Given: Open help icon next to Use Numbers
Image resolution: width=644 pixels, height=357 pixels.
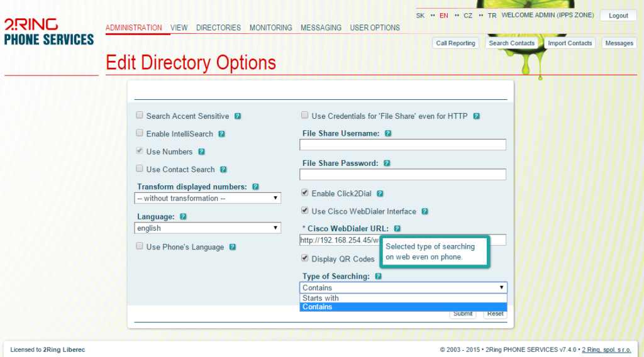Looking at the screenshot, I should [201, 152].
